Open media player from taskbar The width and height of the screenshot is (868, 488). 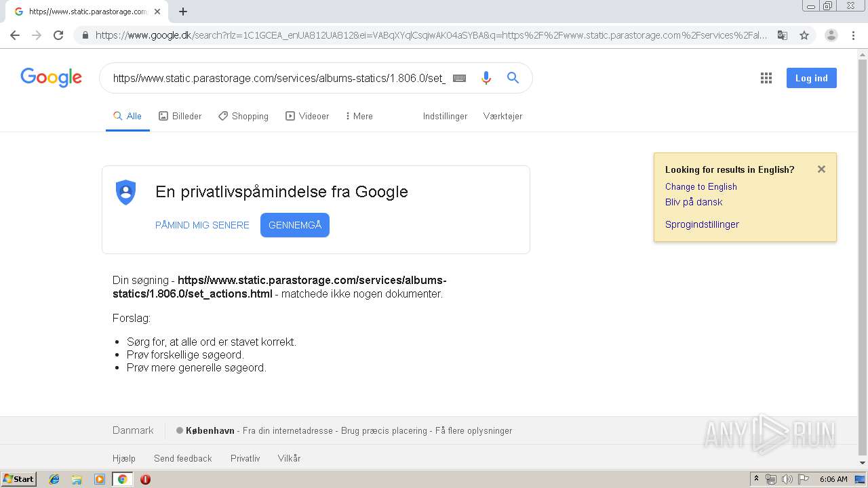[x=100, y=479]
